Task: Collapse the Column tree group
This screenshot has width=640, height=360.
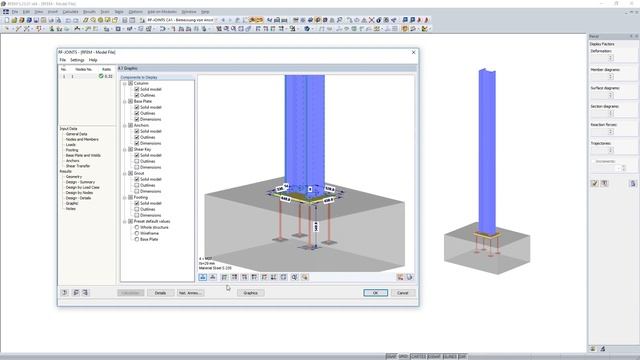Action: coord(125,83)
